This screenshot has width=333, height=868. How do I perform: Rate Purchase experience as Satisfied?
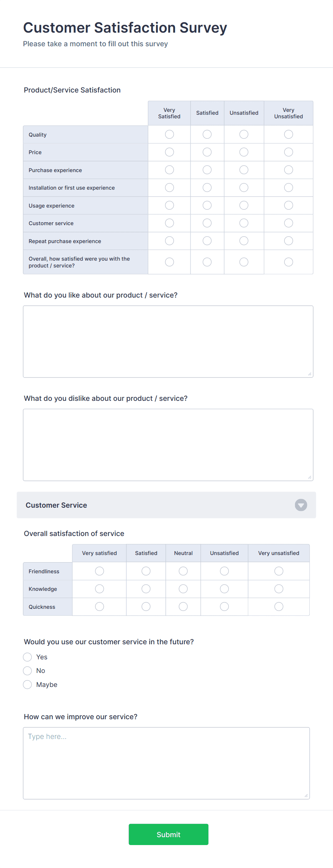207,170
